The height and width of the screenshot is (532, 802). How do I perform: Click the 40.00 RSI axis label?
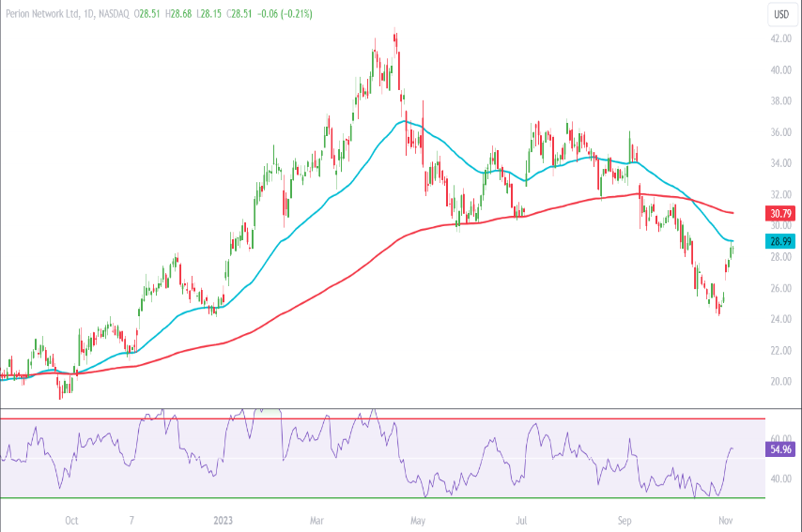(781, 479)
